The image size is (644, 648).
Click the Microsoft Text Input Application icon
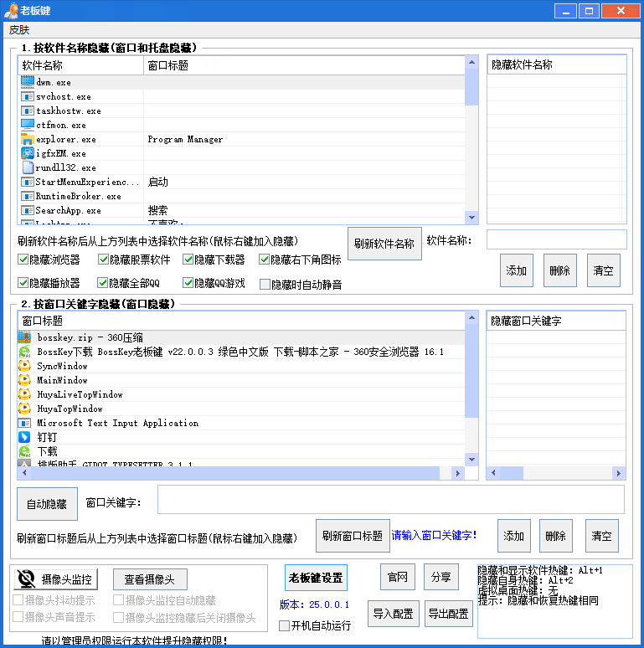(x=24, y=423)
